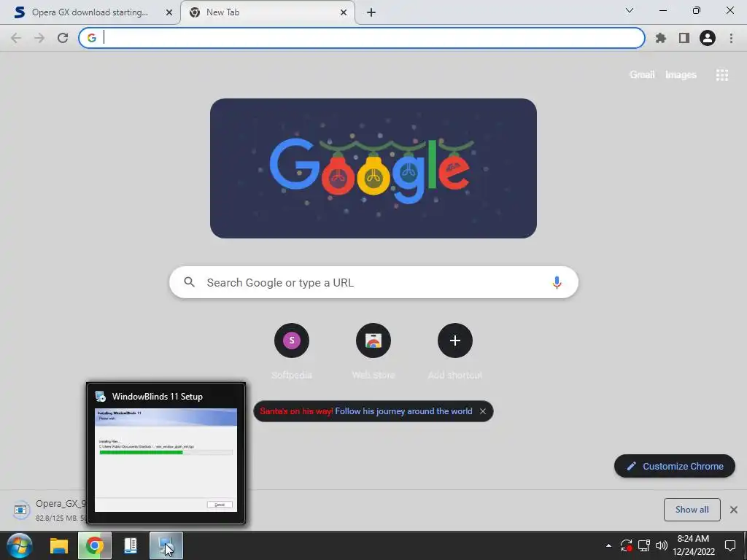The width and height of the screenshot is (747, 560).
Task: Open the Google apps grid
Action: 721,75
